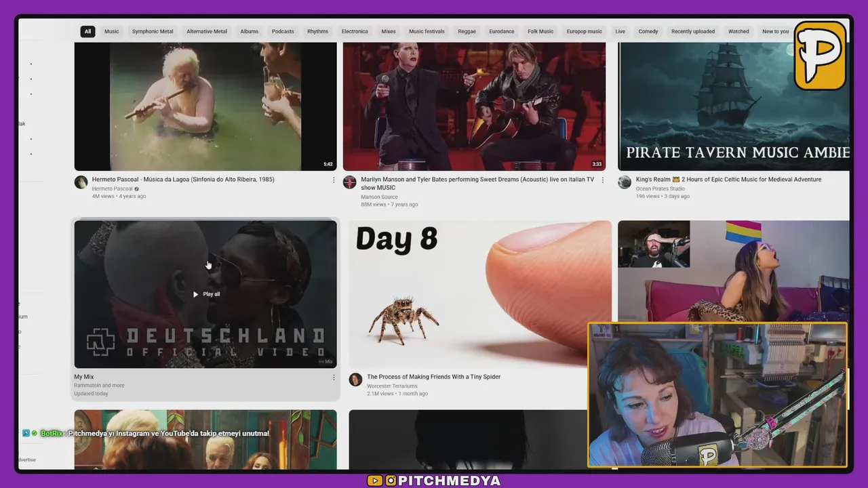The width and height of the screenshot is (868, 488).
Task: Click the Advertise footer link
Action: (27, 460)
